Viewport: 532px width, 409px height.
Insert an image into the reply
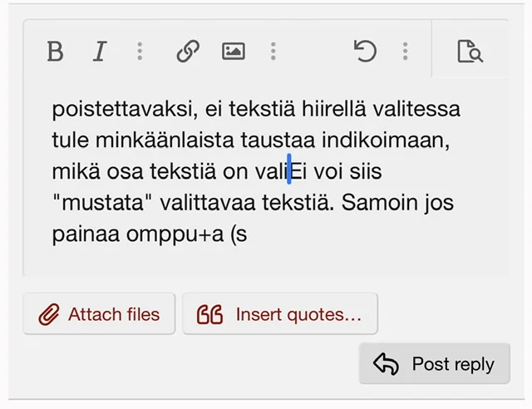tap(234, 52)
